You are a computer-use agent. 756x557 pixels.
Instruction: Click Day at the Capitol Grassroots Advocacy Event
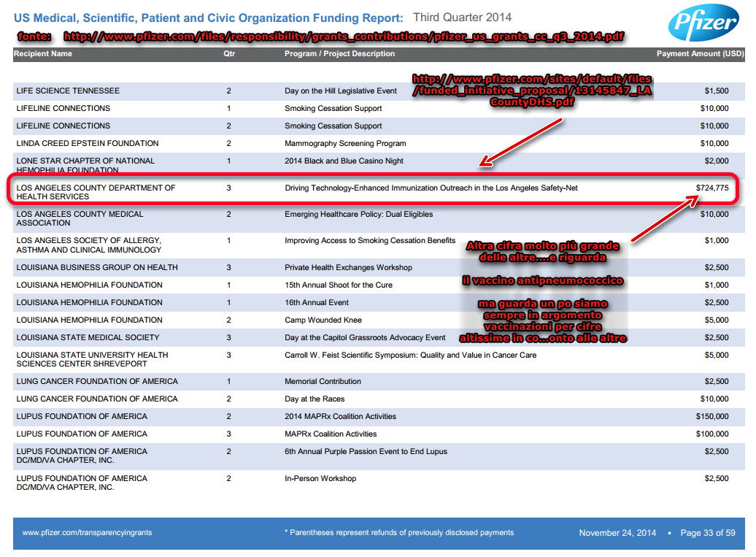click(x=365, y=337)
